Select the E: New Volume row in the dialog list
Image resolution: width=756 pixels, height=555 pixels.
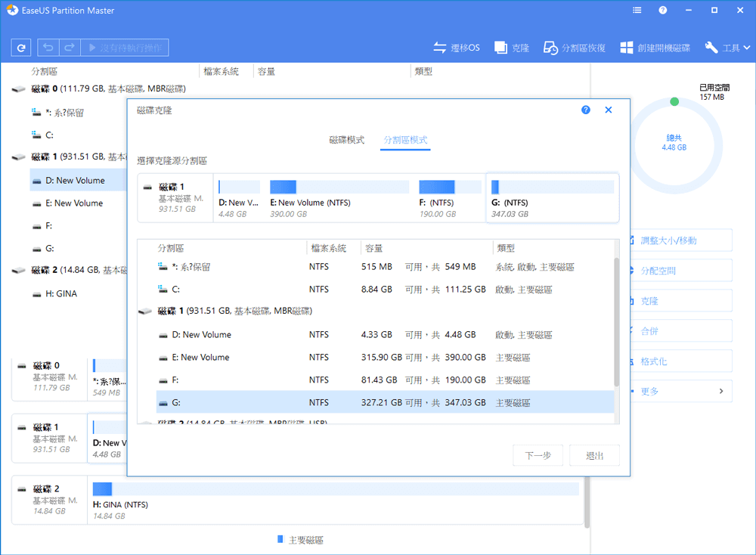point(386,358)
